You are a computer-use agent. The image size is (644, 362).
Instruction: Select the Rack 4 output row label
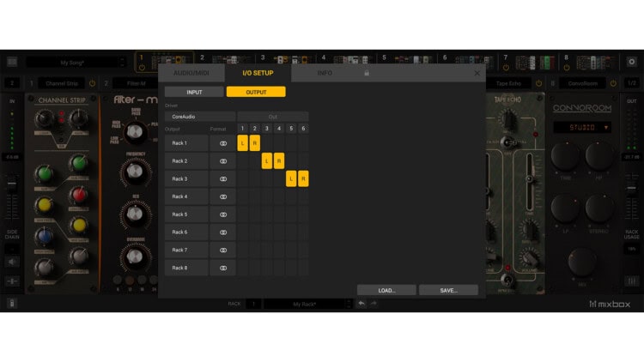(186, 196)
